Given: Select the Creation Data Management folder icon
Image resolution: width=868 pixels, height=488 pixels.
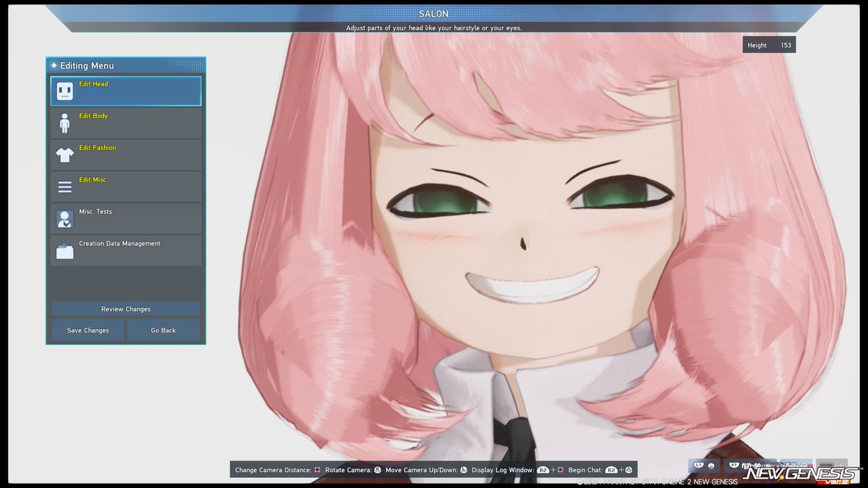Looking at the screenshot, I should (x=64, y=251).
